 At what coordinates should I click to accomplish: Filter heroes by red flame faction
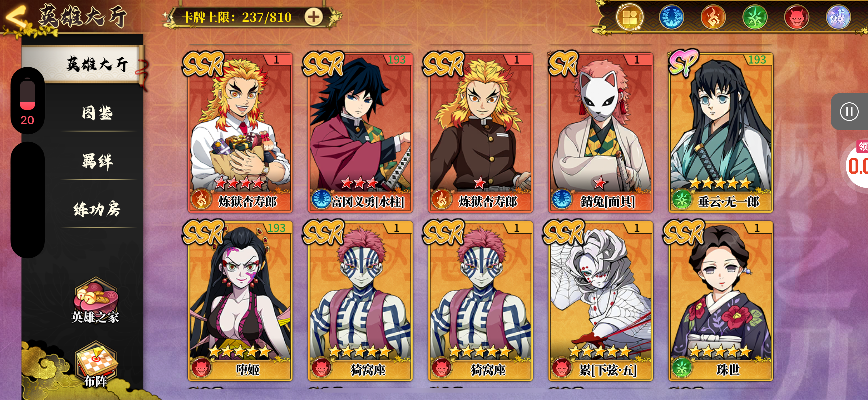pos(713,17)
